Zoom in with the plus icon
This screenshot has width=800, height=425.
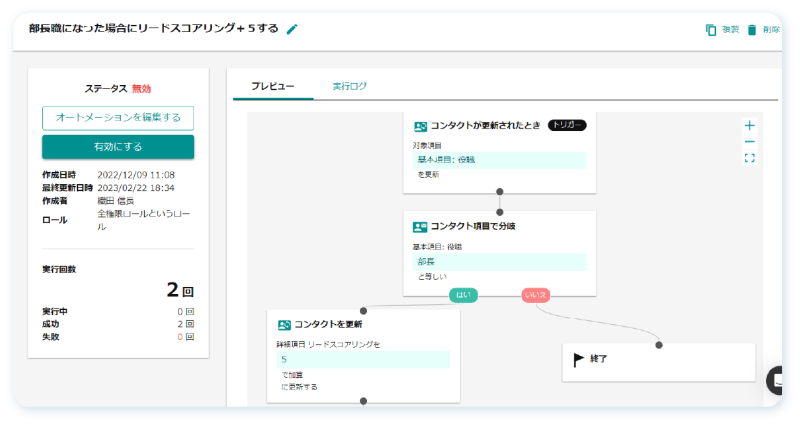pos(749,126)
